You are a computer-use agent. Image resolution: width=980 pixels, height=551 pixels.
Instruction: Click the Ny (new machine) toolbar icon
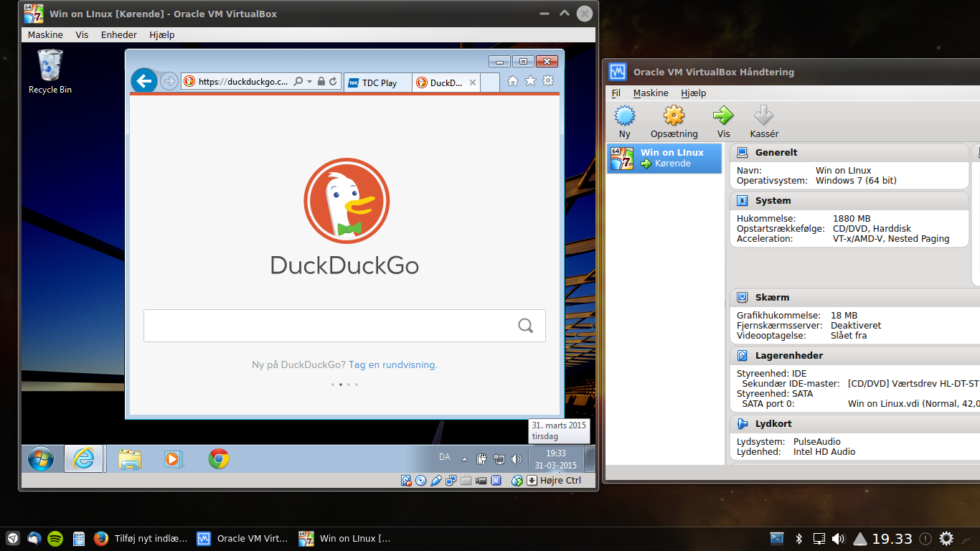click(625, 116)
